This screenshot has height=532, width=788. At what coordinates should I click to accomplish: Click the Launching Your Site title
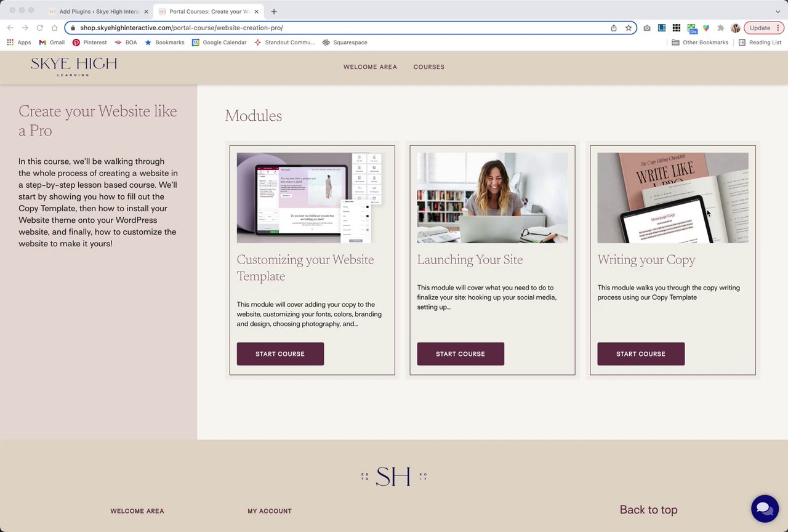click(x=470, y=260)
